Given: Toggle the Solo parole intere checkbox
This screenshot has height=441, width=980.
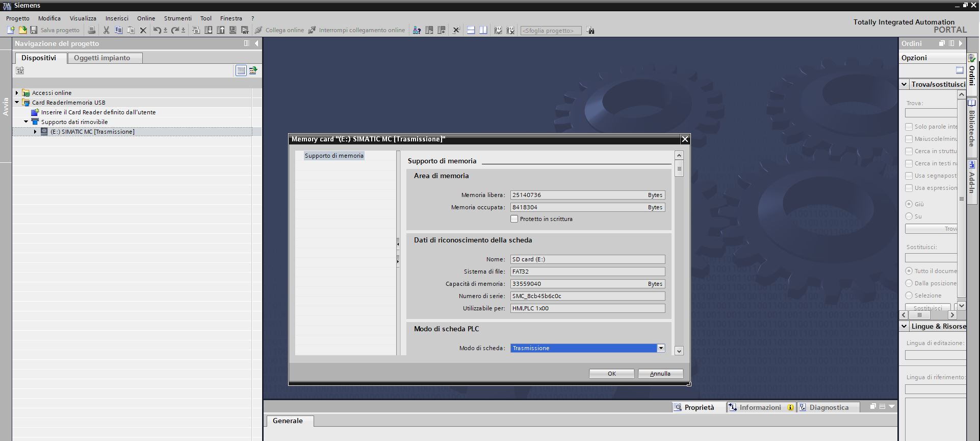Looking at the screenshot, I should click(x=909, y=127).
